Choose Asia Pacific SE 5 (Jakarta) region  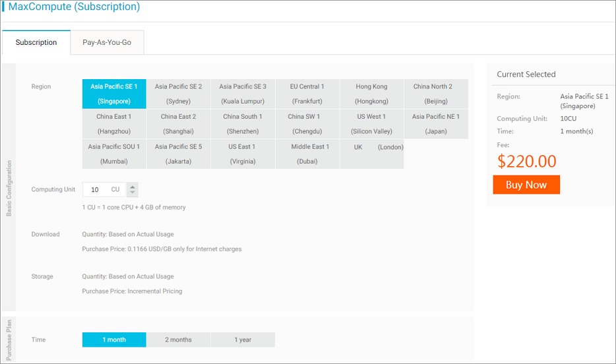point(178,154)
